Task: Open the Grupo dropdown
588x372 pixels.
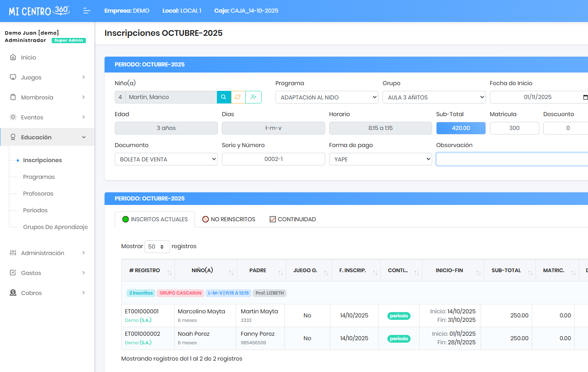Action: (x=434, y=97)
